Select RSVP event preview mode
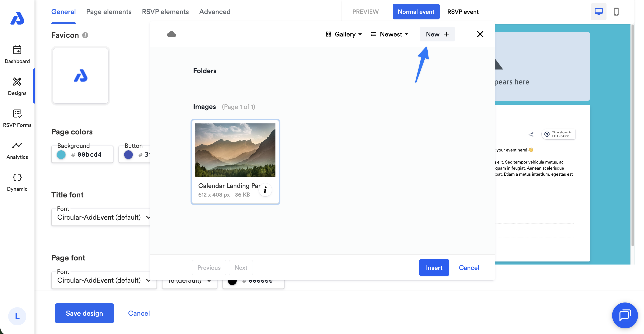644x334 pixels. (463, 11)
